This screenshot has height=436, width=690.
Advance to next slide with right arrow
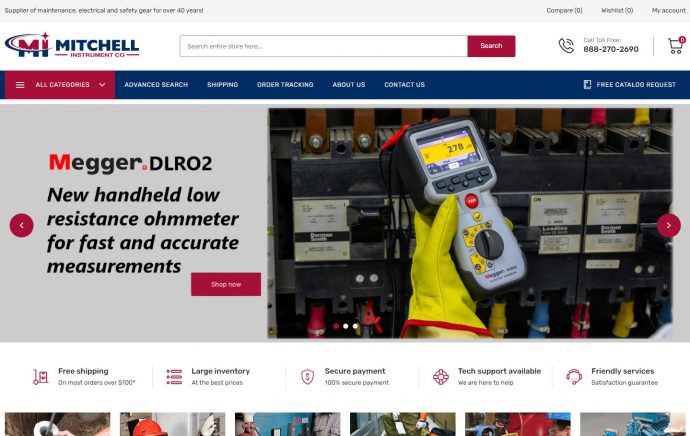pyautogui.click(x=668, y=225)
